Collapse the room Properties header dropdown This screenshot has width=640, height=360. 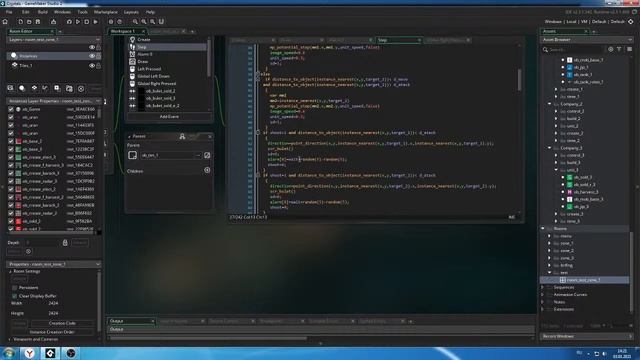click(98, 264)
